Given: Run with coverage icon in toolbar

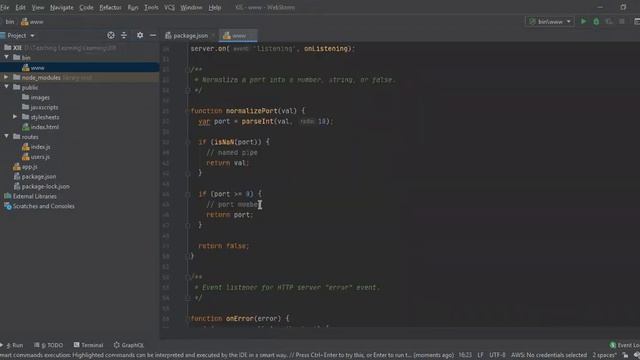Looking at the screenshot, I should pyautogui.click(x=609, y=21).
